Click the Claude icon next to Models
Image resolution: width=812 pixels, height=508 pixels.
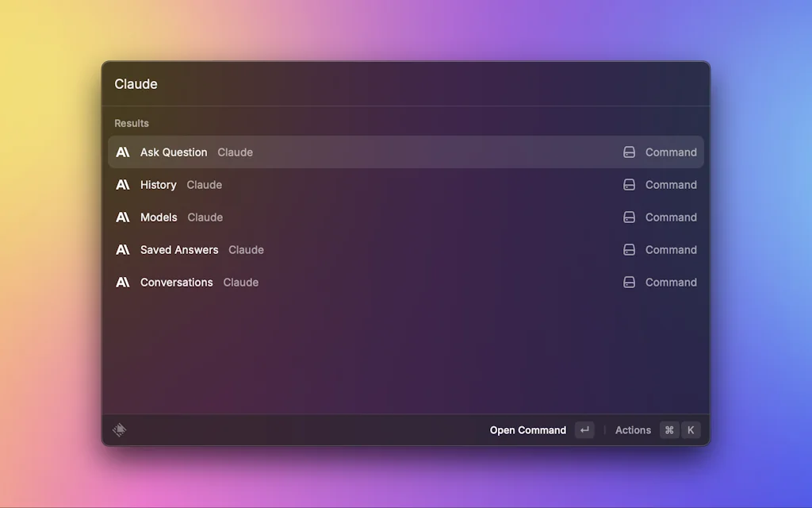tap(123, 217)
